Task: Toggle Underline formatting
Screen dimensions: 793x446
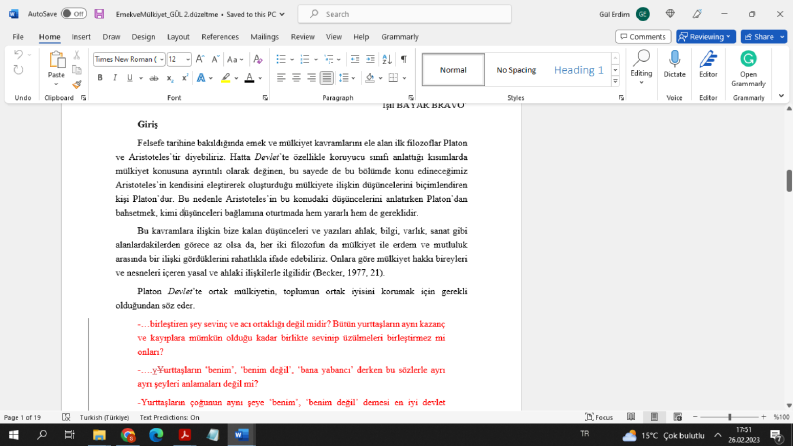Action: tap(129, 78)
